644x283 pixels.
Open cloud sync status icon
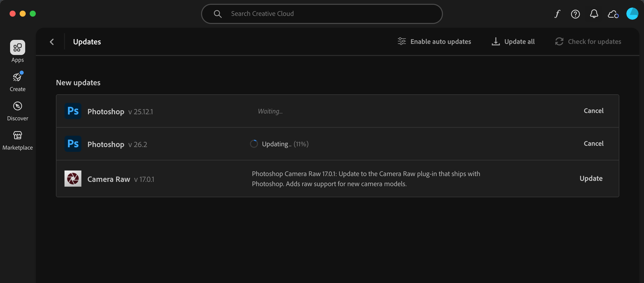pos(613,14)
